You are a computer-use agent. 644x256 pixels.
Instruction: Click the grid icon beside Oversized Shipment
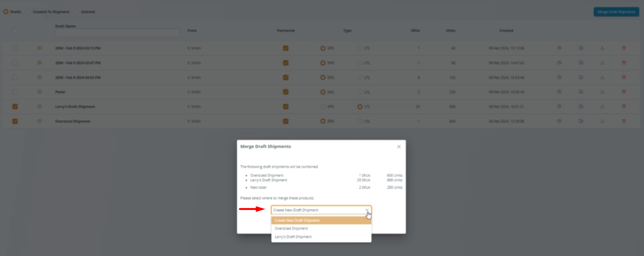coord(40,121)
